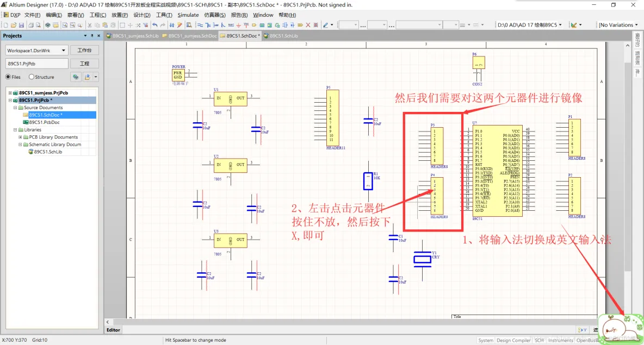Screen dimensions: 644x345
Task: Open the No Variations dropdown
Action: [x=636, y=25]
